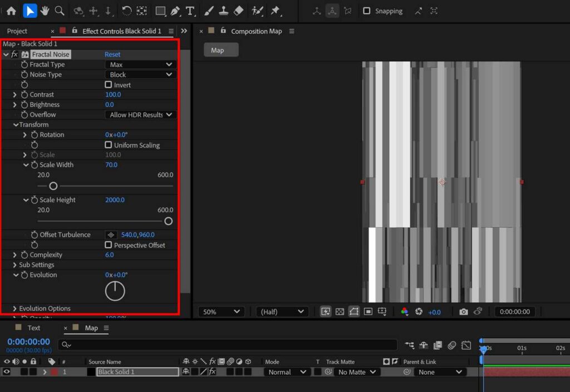This screenshot has height=392, width=570.
Task: Select the Eraser tool
Action: pos(238,11)
